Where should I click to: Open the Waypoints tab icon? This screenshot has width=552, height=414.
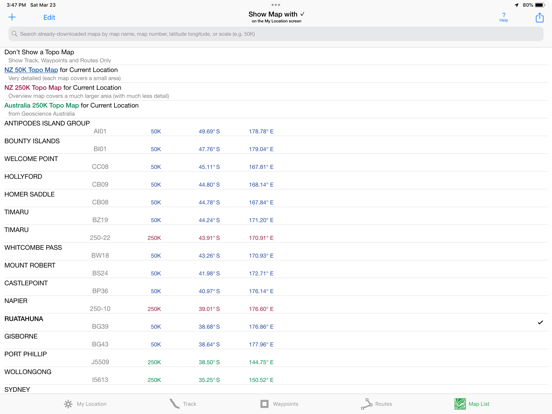[x=264, y=404]
